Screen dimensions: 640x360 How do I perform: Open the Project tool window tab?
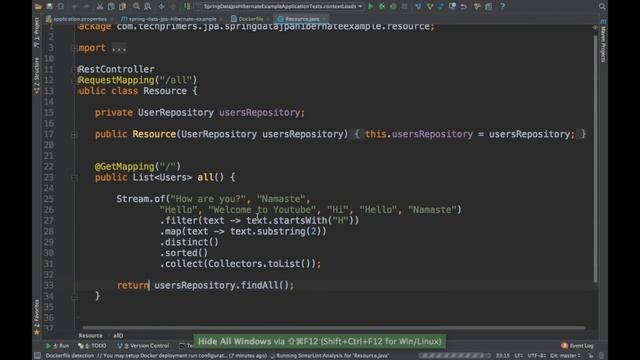[37, 33]
